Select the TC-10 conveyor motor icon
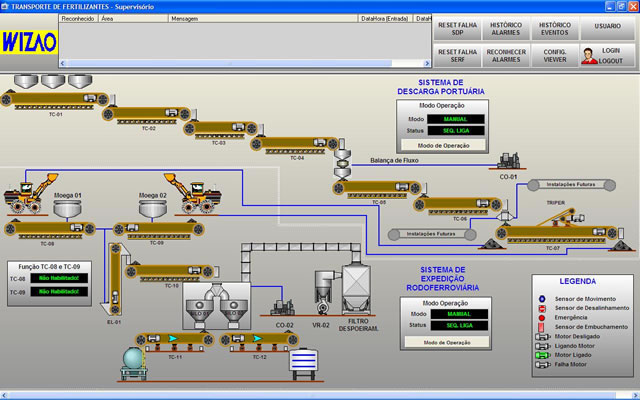This screenshot has height=400, width=640. tap(194, 270)
